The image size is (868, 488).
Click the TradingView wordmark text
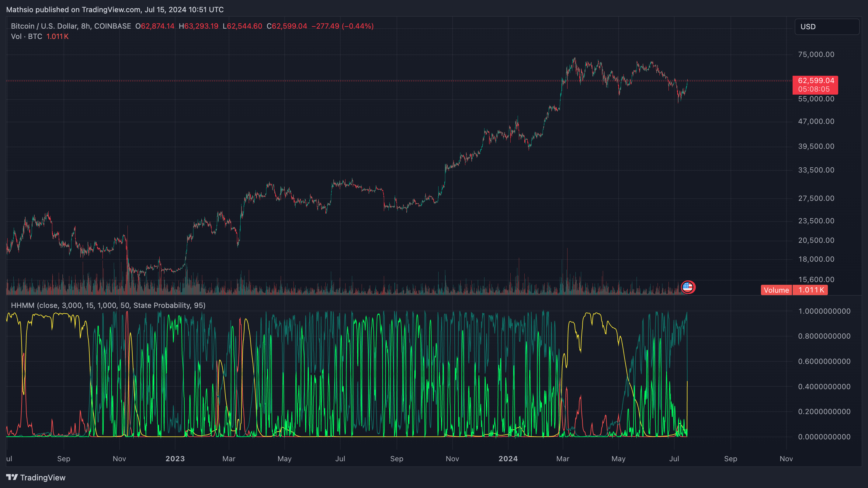pyautogui.click(x=43, y=478)
